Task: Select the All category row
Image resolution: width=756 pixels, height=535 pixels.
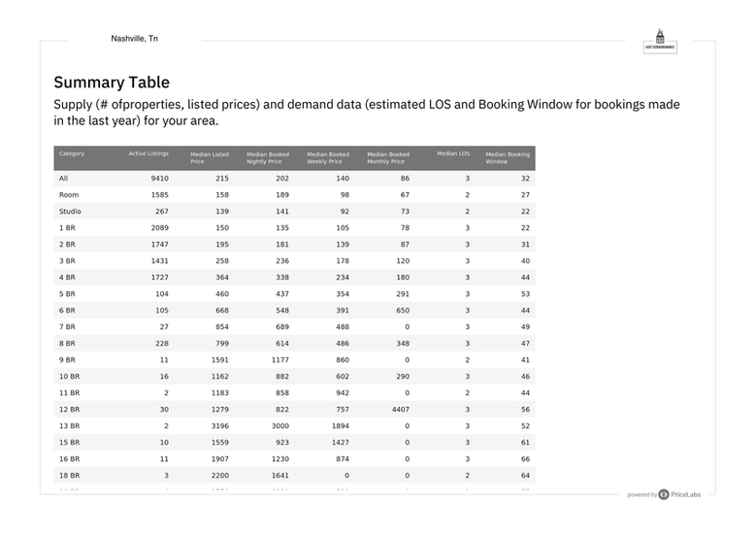Action: 64,179
